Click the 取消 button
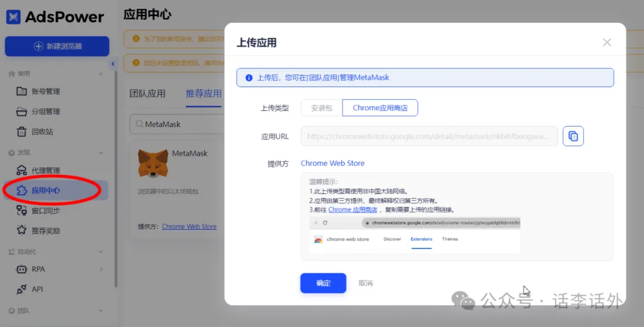This screenshot has height=327, width=644. tap(366, 283)
